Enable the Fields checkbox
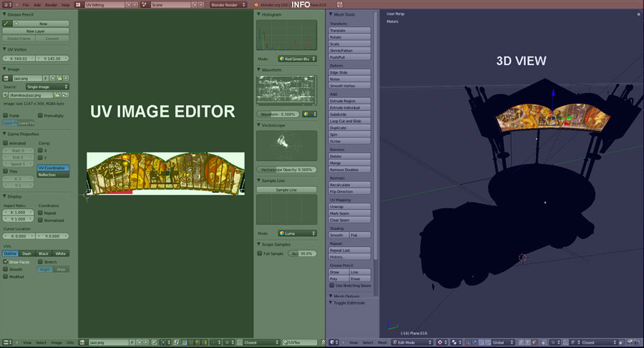Viewport: 644px width, 348px height. (x=6, y=115)
